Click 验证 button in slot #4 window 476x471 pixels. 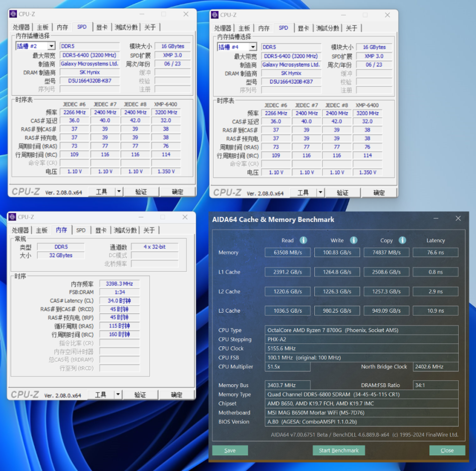[343, 193]
